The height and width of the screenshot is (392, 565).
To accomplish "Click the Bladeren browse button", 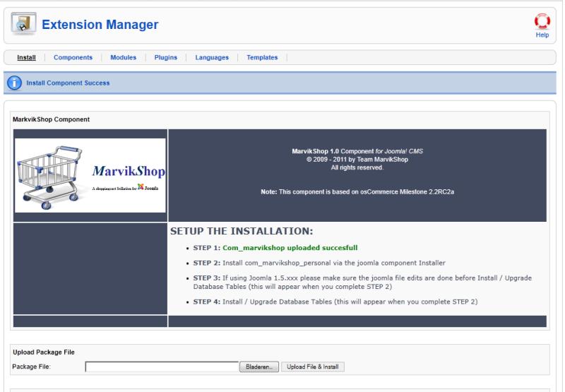I will click(258, 367).
